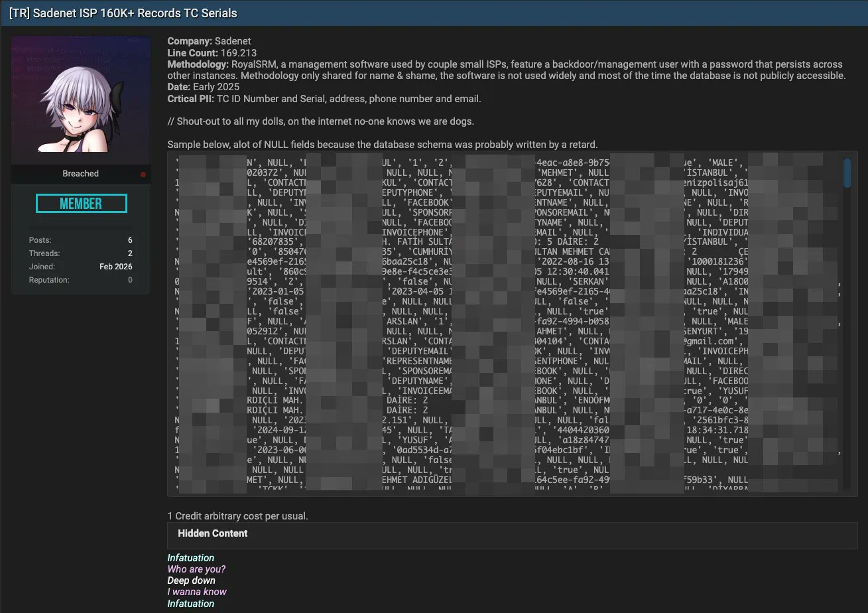
Task: Select the thread title about Sadenet ISP records
Action: [123, 13]
